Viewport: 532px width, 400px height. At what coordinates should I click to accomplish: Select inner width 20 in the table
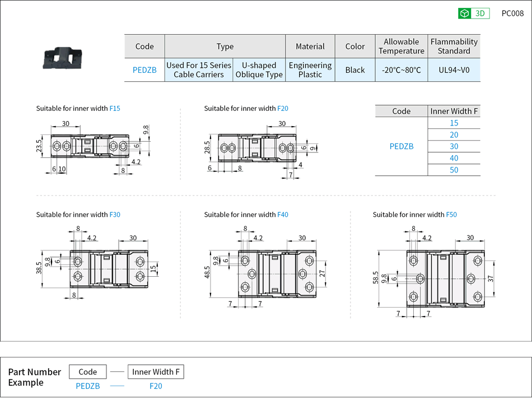[x=454, y=134]
